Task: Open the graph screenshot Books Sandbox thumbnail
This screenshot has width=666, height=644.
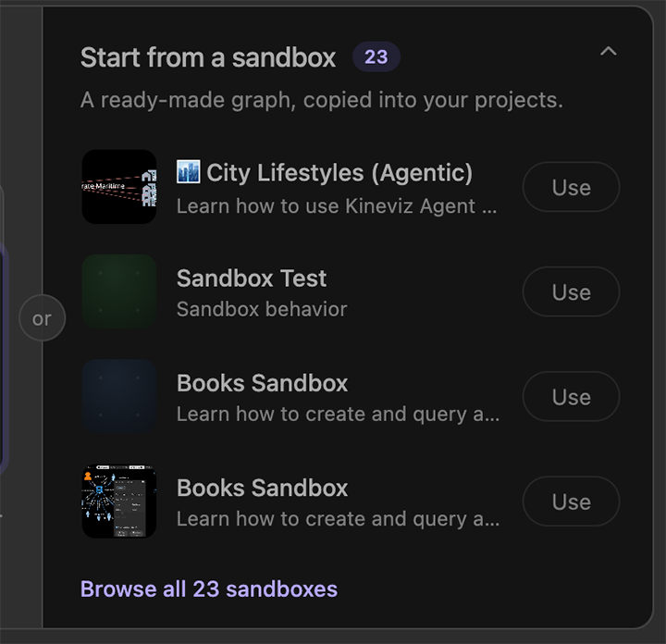Action: click(x=119, y=502)
